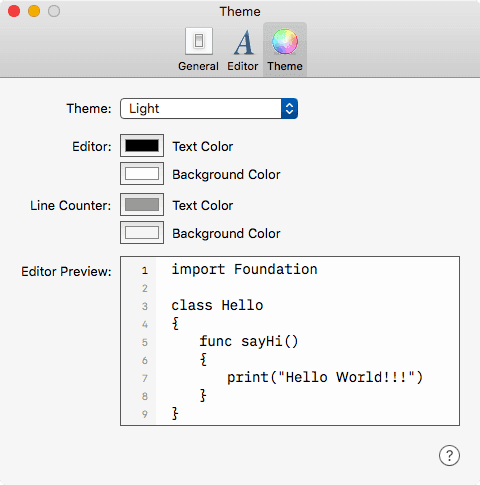Edit the Line Counter Background Color swatch
480x485 pixels.
pyautogui.click(x=142, y=233)
